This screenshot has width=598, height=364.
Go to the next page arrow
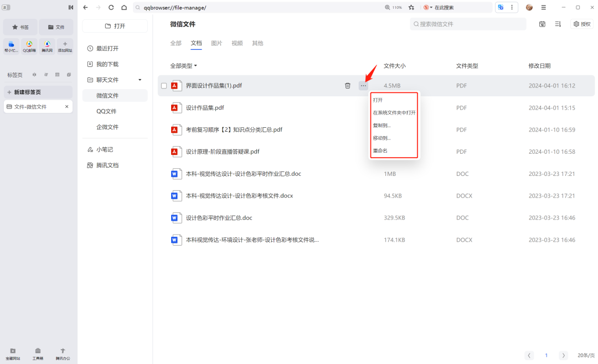coord(563,355)
